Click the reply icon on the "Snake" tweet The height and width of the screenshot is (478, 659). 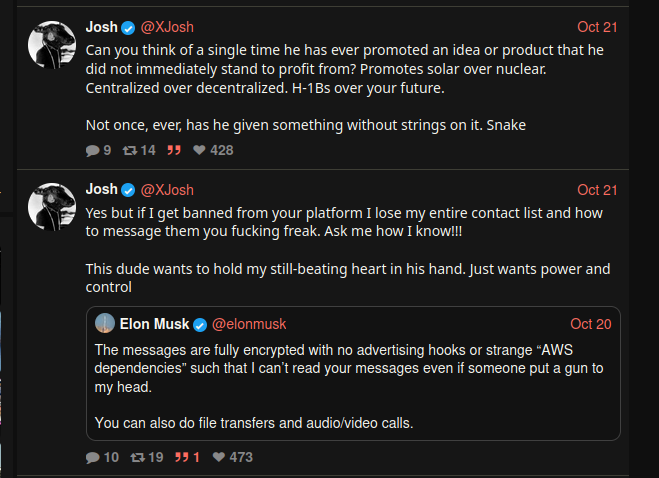(x=93, y=150)
